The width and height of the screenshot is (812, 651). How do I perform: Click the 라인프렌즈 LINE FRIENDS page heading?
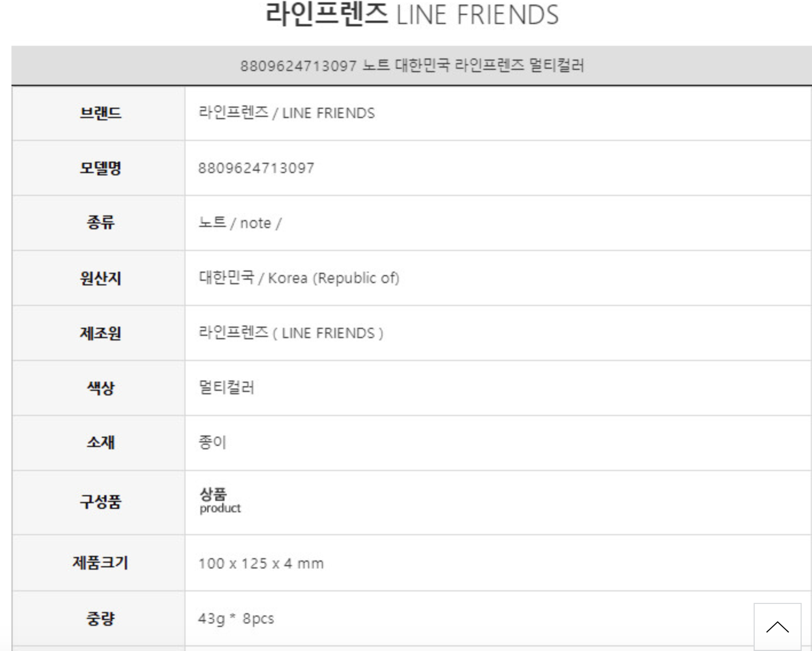click(x=412, y=15)
